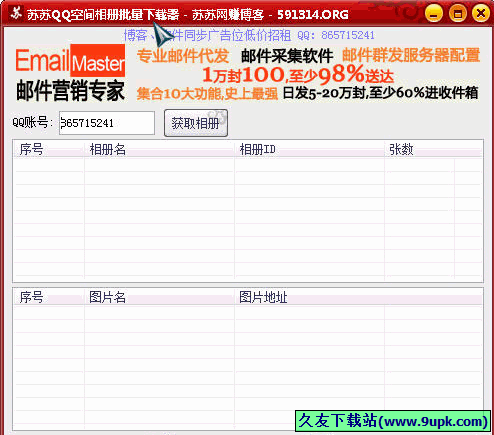The height and width of the screenshot is (435, 494).
Task: Click the 专业邮件代发 ad text
Action: [183, 56]
